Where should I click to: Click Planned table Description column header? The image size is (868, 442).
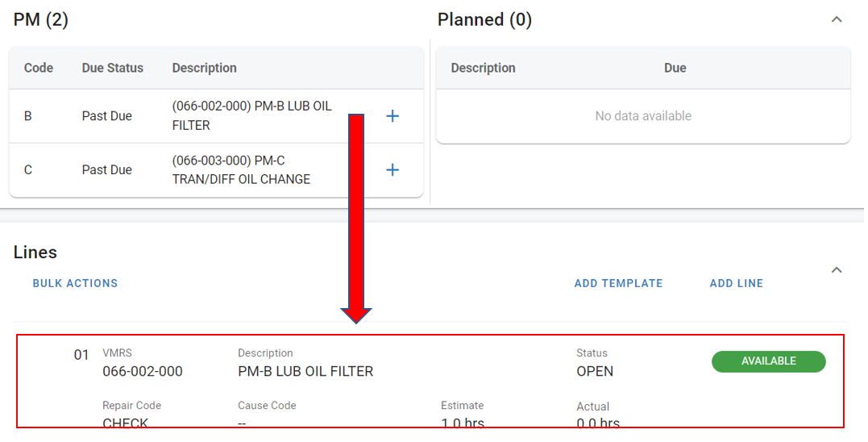coord(483,68)
